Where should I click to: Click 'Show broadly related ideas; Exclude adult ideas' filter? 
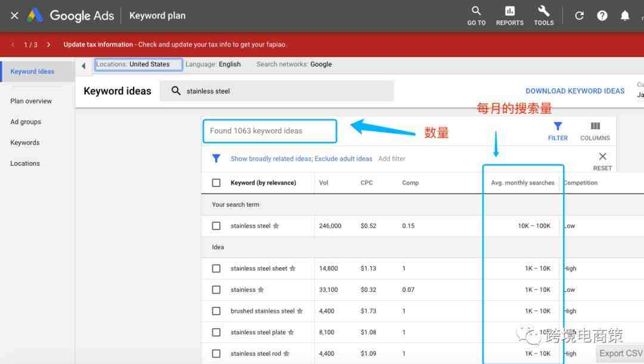[x=302, y=159]
